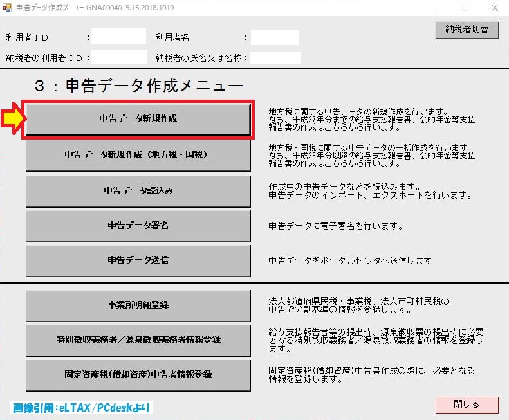Image resolution: width=509 pixels, height=420 pixels.
Task: Click the 固定資産税(償却資産)申告書作成の際に description
Action: click(x=372, y=374)
